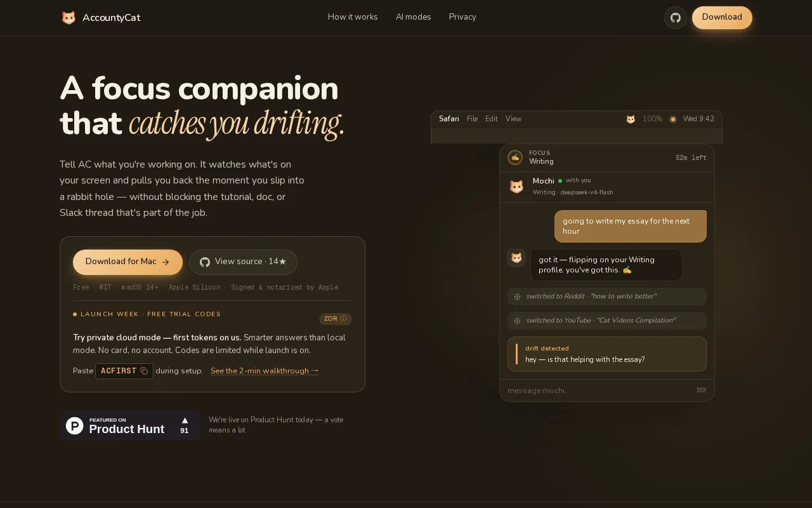Click the cat icon in the mock menu bar
The image size is (812, 508).
631,119
